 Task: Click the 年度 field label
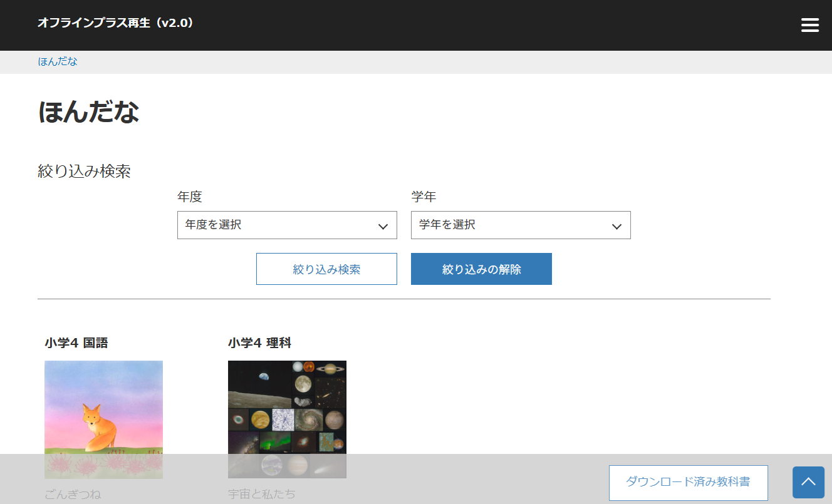190,197
